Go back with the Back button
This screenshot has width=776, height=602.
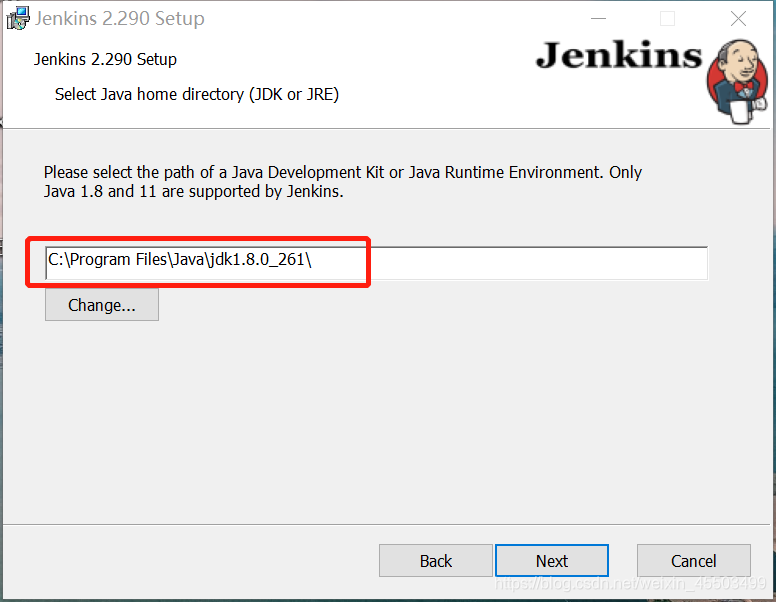tap(436, 560)
